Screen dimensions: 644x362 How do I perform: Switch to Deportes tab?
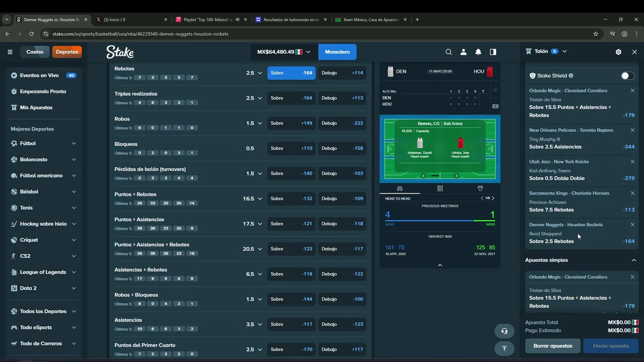tap(67, 52)
